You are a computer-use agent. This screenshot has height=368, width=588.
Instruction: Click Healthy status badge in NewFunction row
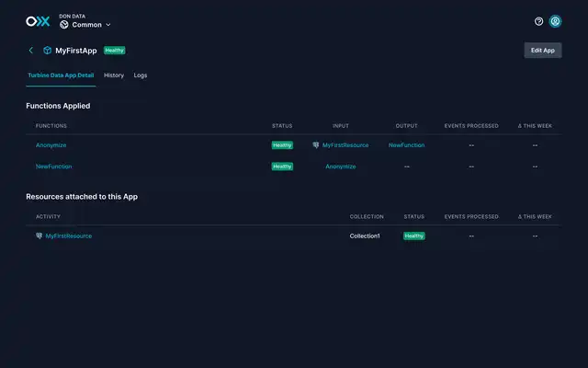click(282, 167)
